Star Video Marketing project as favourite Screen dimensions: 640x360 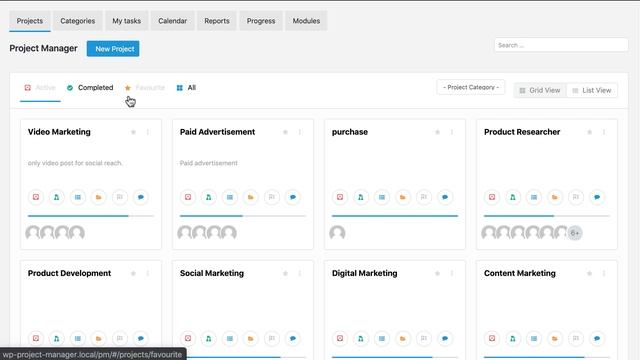click(133, 132)
